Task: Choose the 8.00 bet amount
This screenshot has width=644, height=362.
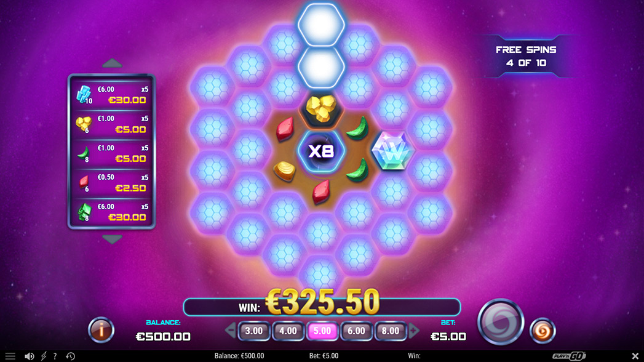Action: coord(390,331)
